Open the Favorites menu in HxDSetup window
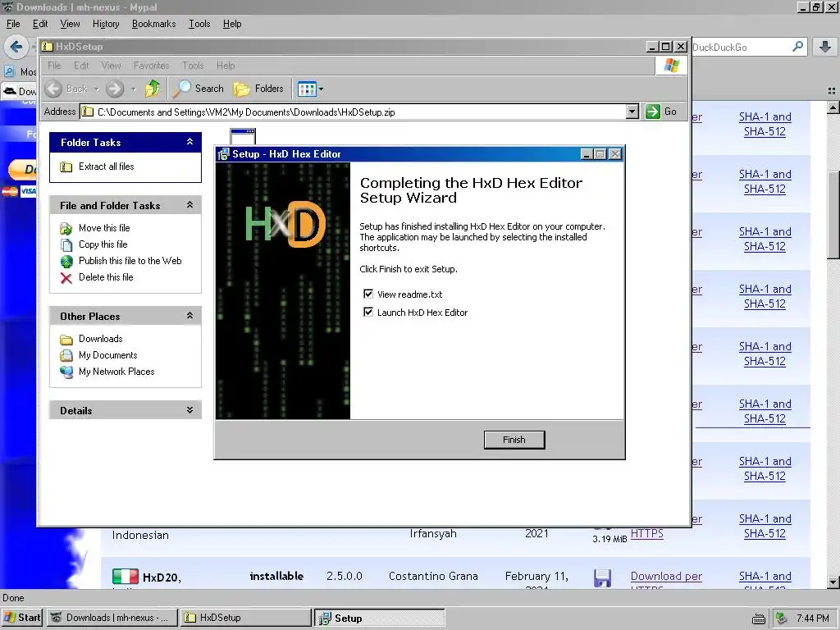This screenshot has height=630, width=840. click(151, 66)
